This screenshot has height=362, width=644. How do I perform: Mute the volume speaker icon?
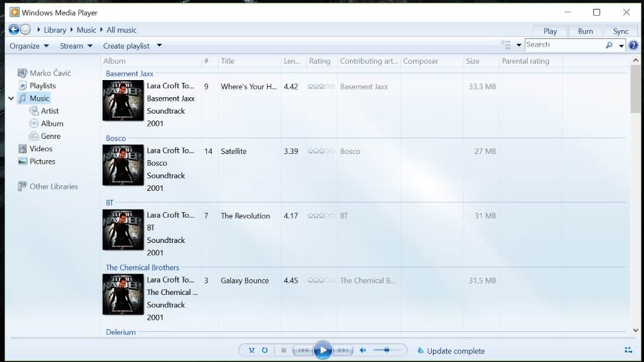click(362, 350)
